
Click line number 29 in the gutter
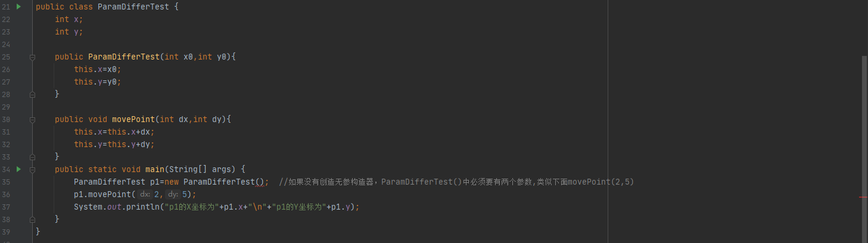6,107
